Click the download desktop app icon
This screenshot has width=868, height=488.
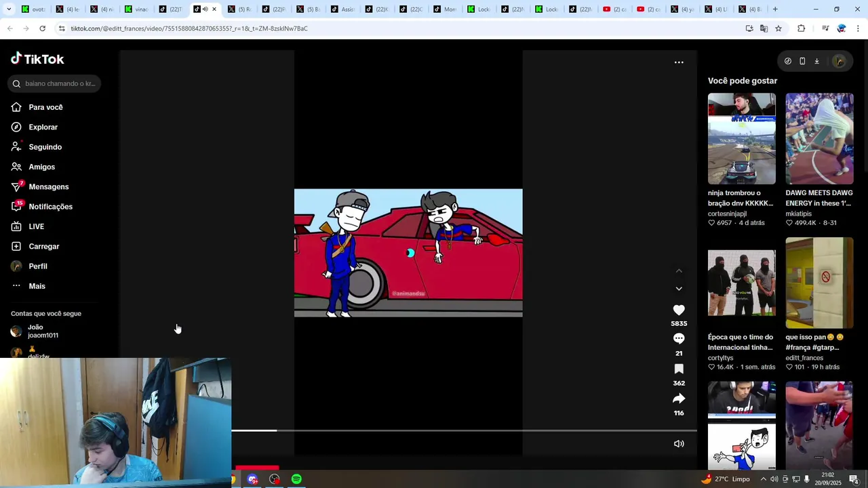(816, 61)
